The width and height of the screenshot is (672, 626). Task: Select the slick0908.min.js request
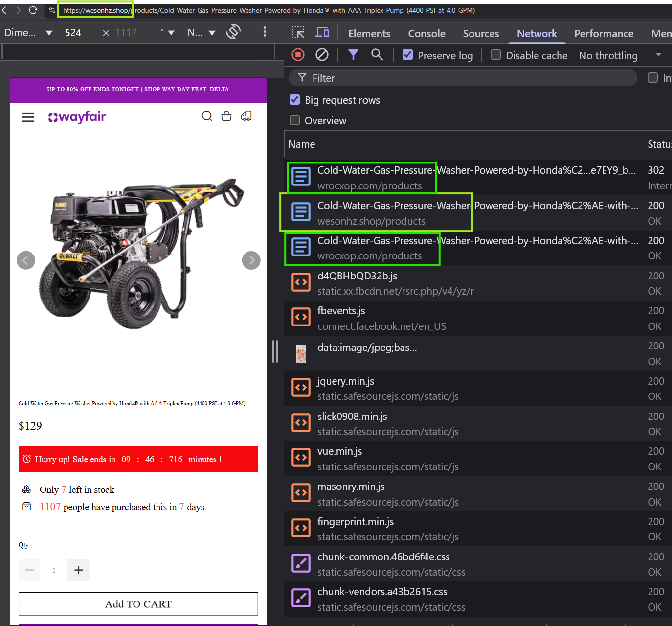coord(464,423)
